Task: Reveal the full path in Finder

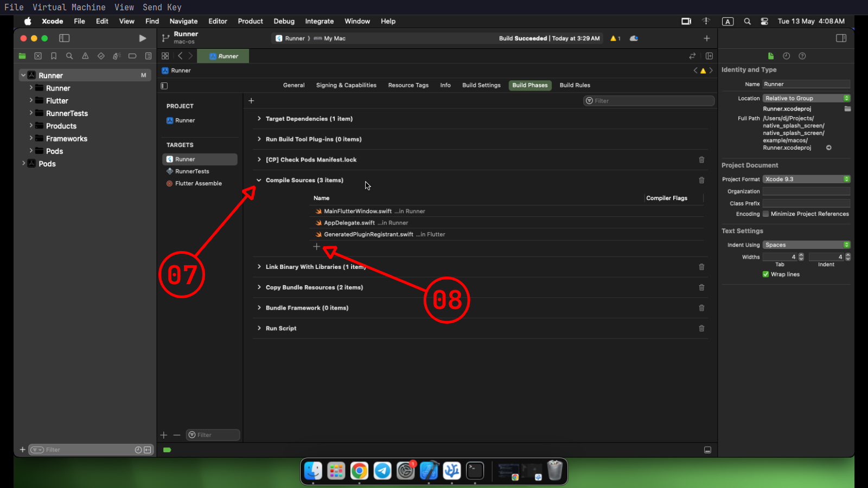Action: pyautogui.click(x=829, y=147)
